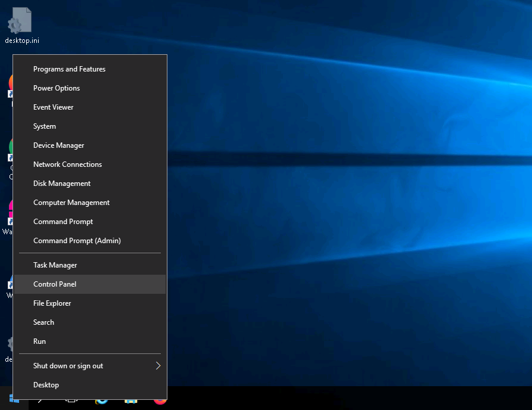
Task: Open the File Explorer folder icon on taskbar
Action: click(130, 402)
